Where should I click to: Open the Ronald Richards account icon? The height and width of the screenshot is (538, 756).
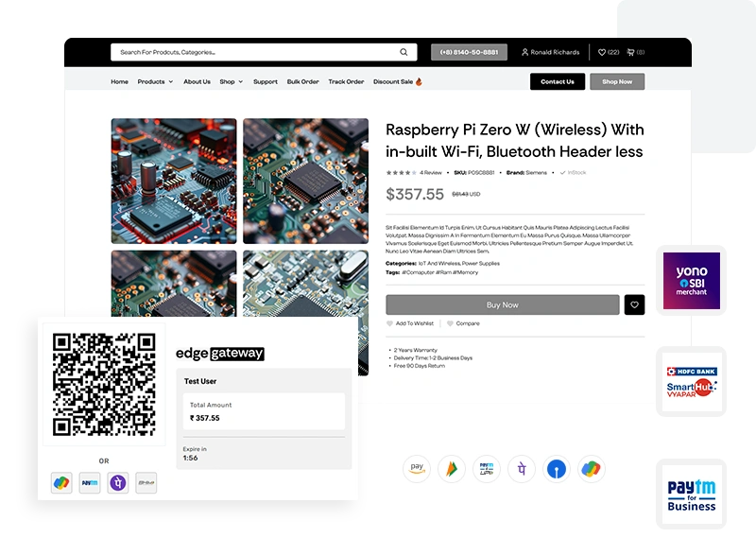pyautogui.click(x=525, y=52)
